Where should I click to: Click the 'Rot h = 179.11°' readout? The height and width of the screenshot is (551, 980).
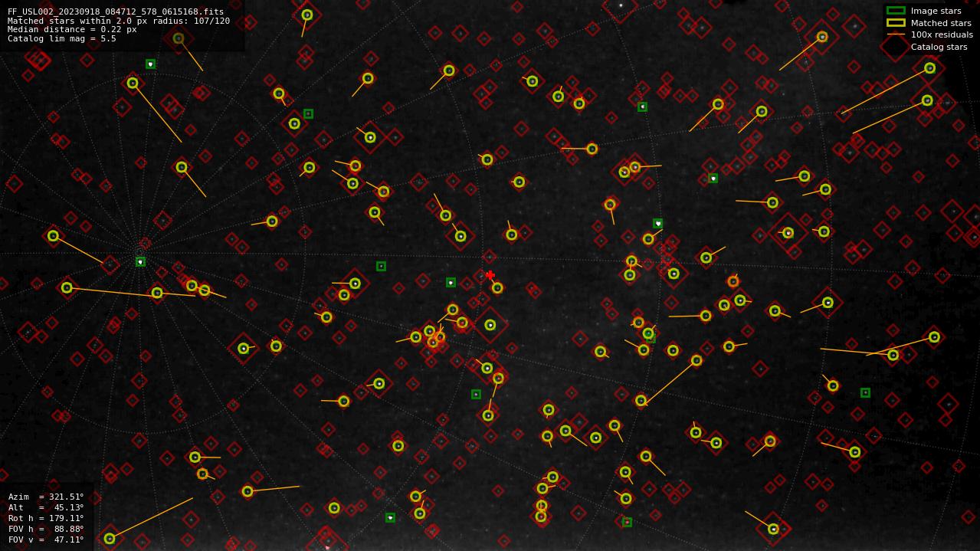(x=46, y=518)
